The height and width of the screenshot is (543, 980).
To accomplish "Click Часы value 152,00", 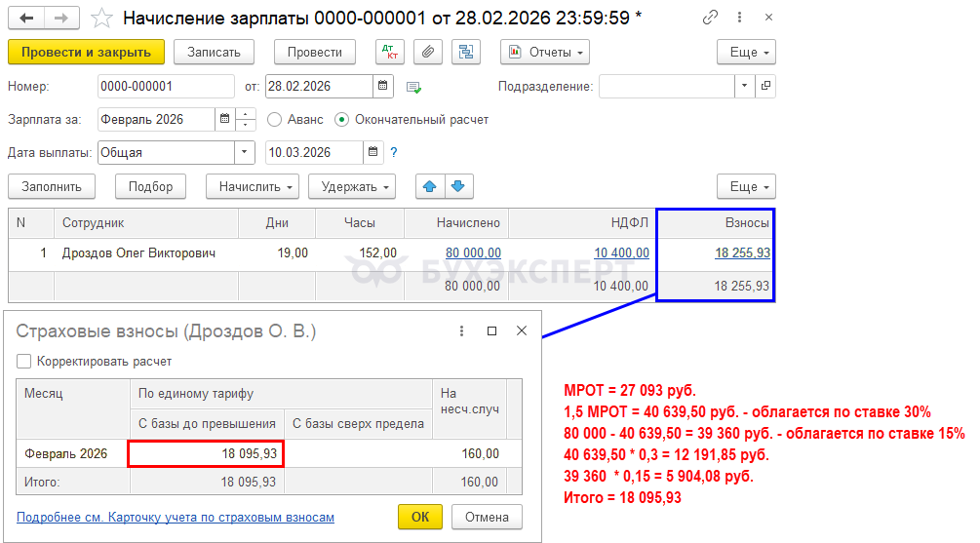I will 378,253.
